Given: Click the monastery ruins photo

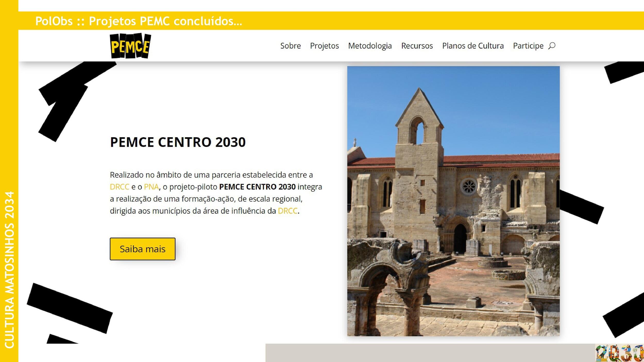Looking at the screenshot, I should [453, 201].
